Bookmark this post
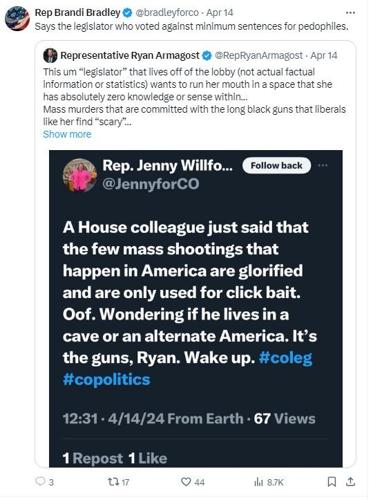382x500 pixels. click(332, 481)
